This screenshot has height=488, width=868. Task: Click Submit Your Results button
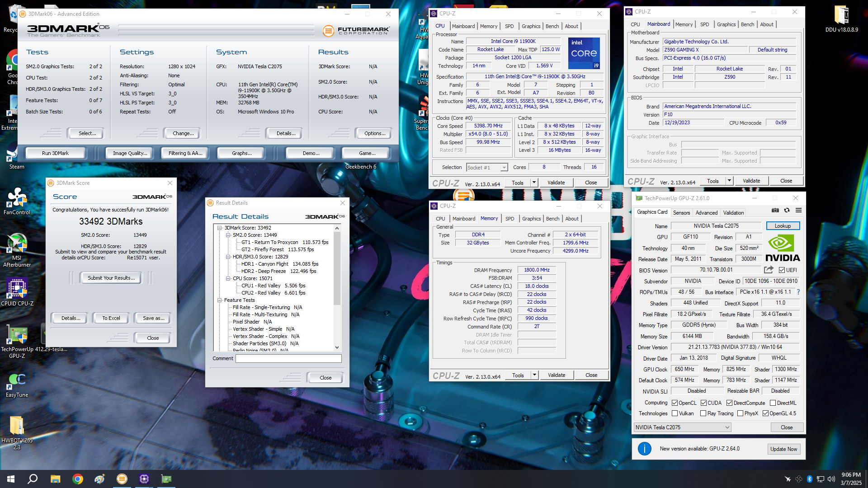111,278
